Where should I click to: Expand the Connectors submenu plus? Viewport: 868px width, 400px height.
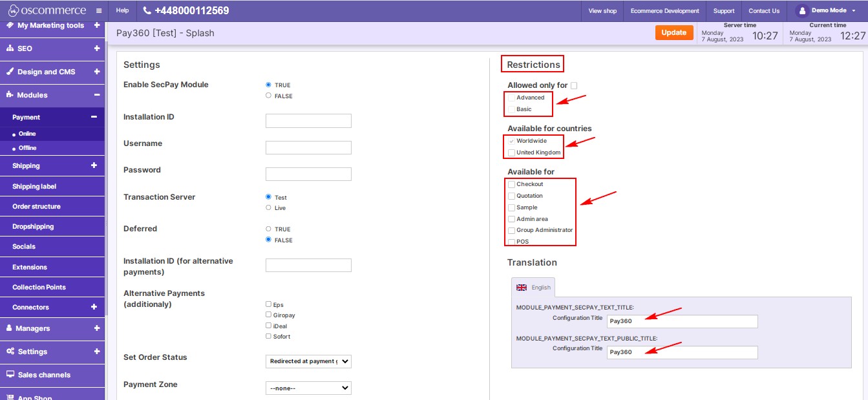click(94, 307)
